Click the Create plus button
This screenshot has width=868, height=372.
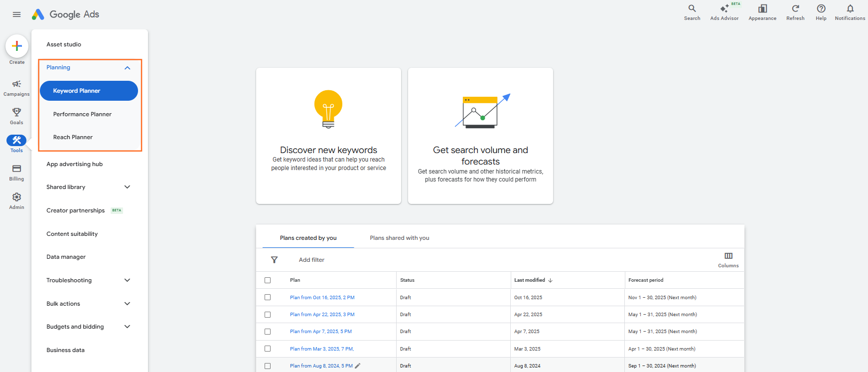pos(17,46)
